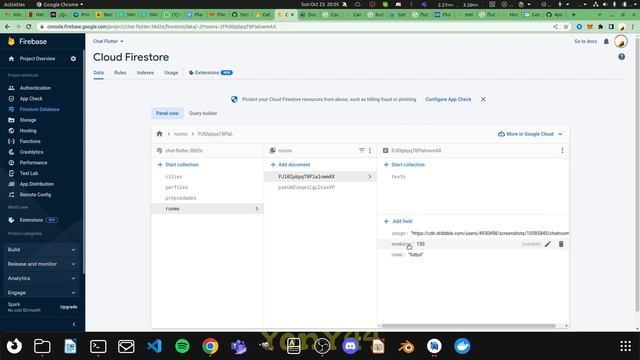Expand the Release and monitor section

[x=42, y=264]
